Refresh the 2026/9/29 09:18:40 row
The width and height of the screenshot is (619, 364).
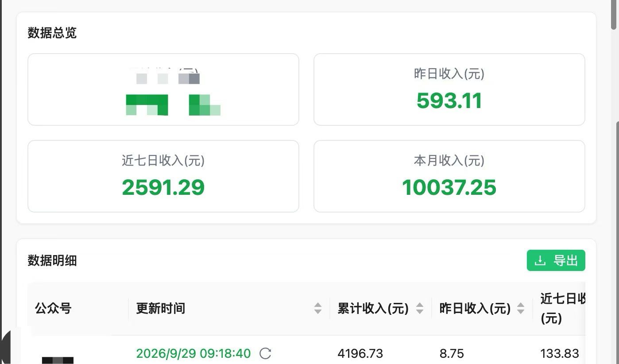(265, 353)
